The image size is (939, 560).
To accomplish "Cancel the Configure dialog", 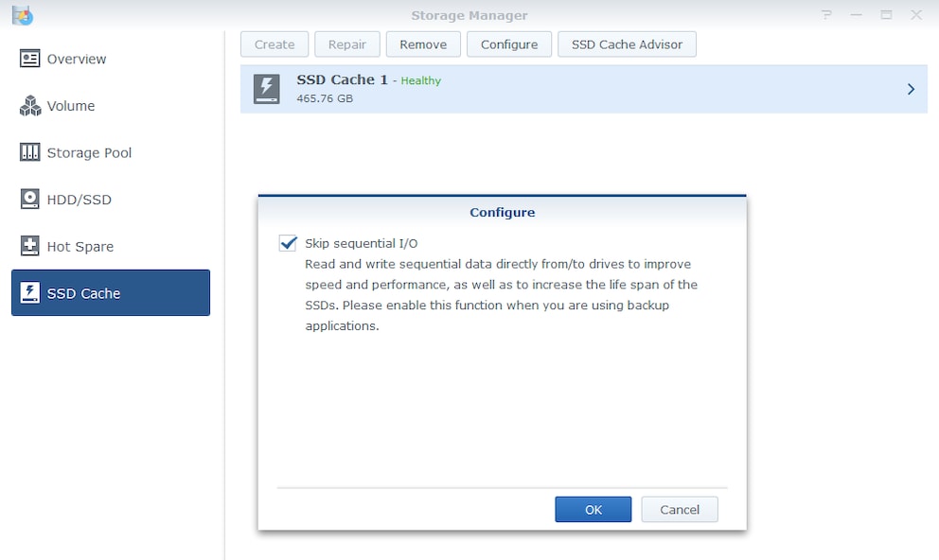I will (x=680, y=509).
